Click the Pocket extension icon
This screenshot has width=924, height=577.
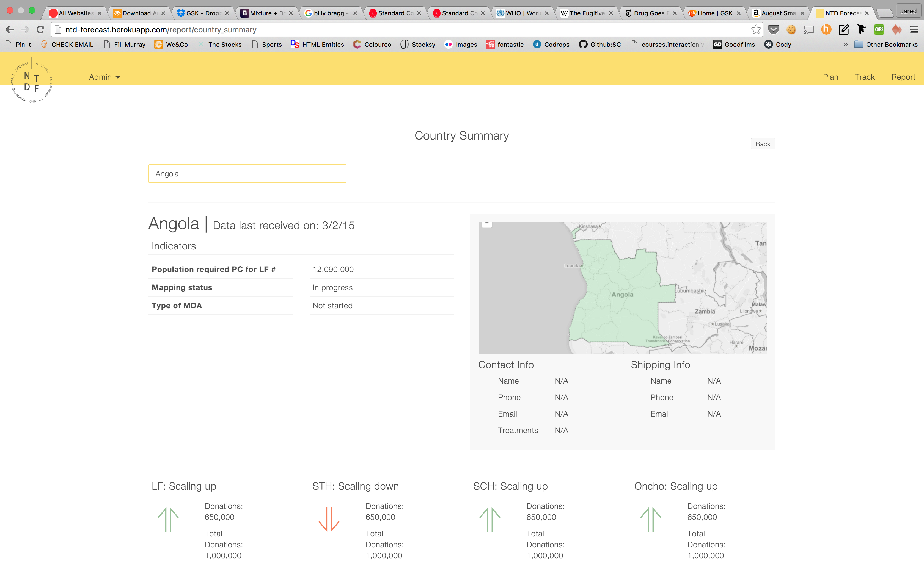(774, 29)
